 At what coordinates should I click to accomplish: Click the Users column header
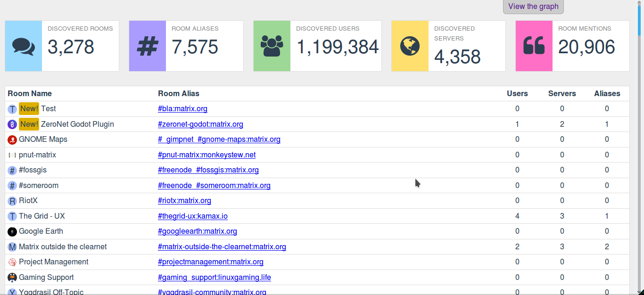(x=517, y=93)
